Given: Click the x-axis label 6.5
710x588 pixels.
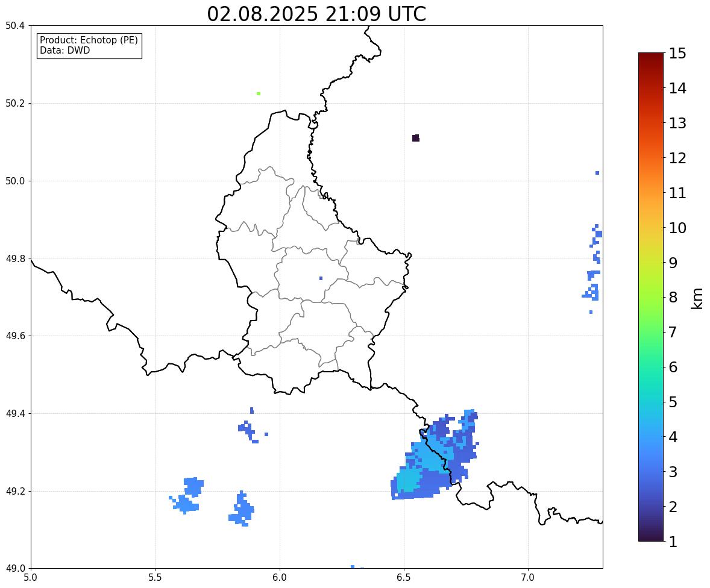Looking at the screenshot, I should [404, 578].
